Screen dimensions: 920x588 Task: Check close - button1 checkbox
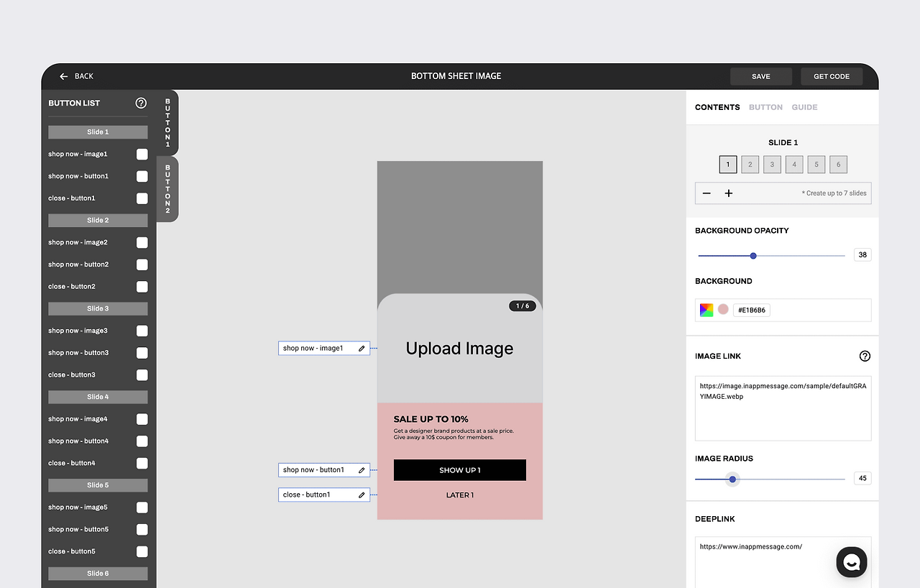pos(142,198)
